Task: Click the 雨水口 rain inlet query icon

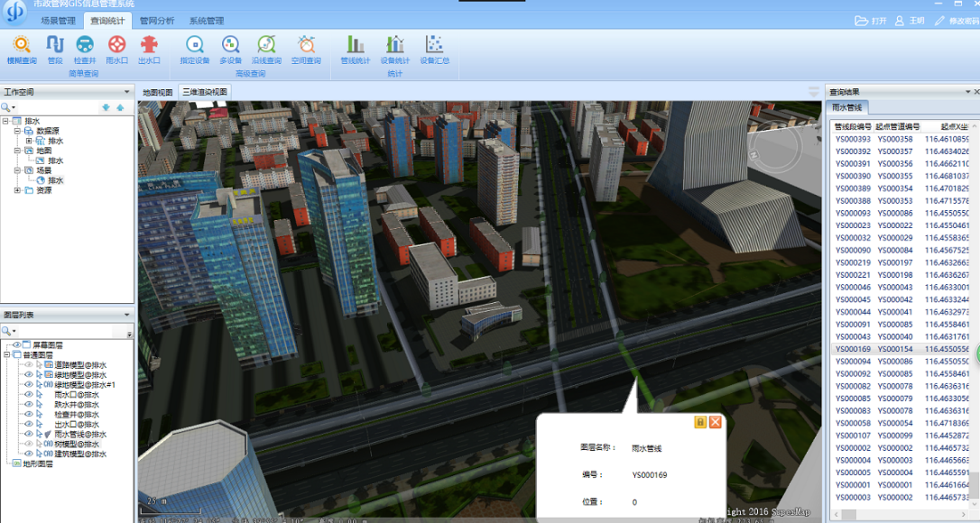Action: pyautogui.click(x=116, y=49)
